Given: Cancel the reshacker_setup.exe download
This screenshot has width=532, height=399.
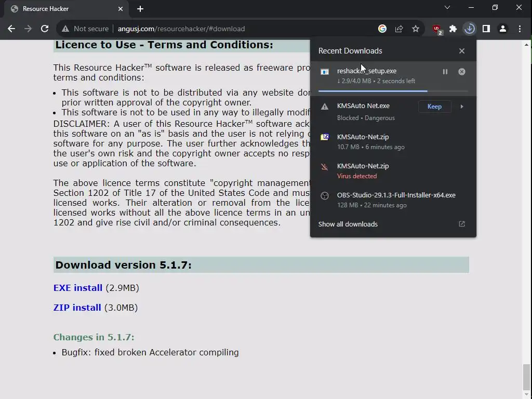Looking at the screenshot, I should pos(462,72).
